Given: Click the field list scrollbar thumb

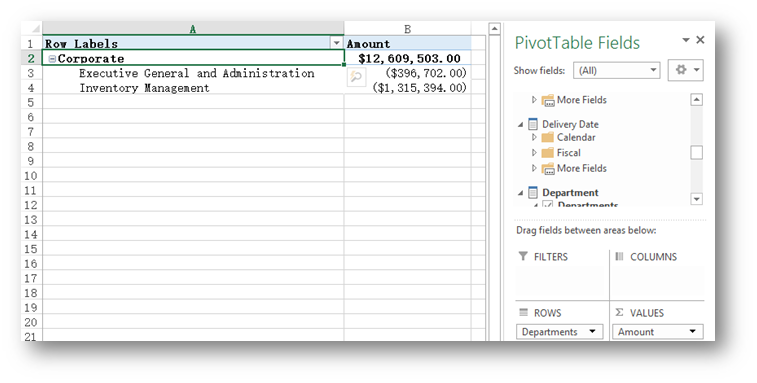Looking at the screenshot, I should pyautogui.click(x=696, y=153).
